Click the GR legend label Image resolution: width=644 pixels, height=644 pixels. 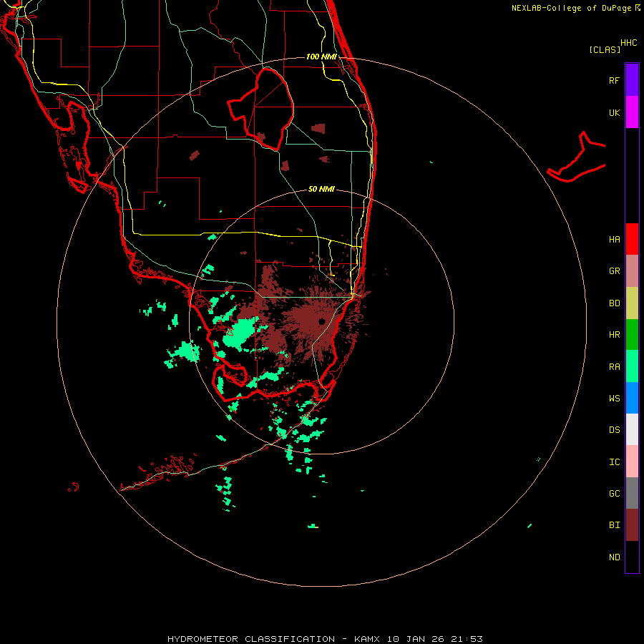pyautogui.click(x=614, y=271)
